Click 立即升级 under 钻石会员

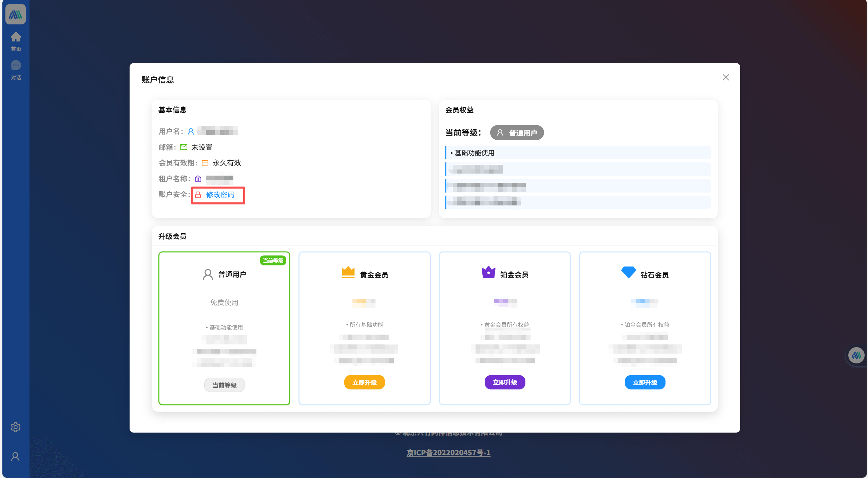(x=645, y=382)
